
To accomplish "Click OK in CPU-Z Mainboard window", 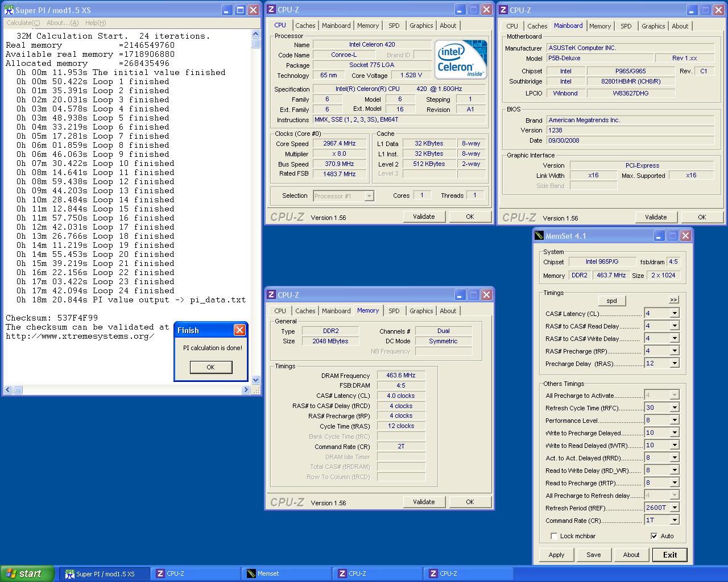I will (x=702, y=217).
